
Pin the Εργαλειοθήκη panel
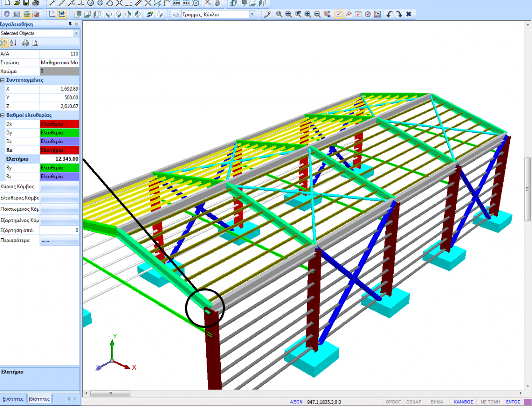pos(70,24)
